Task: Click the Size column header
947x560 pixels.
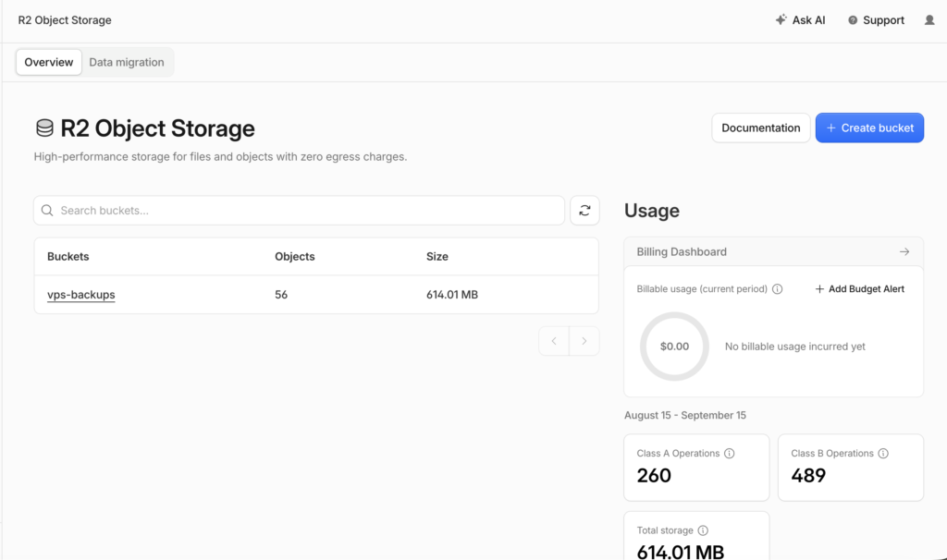Action: [x=437, y=257]
